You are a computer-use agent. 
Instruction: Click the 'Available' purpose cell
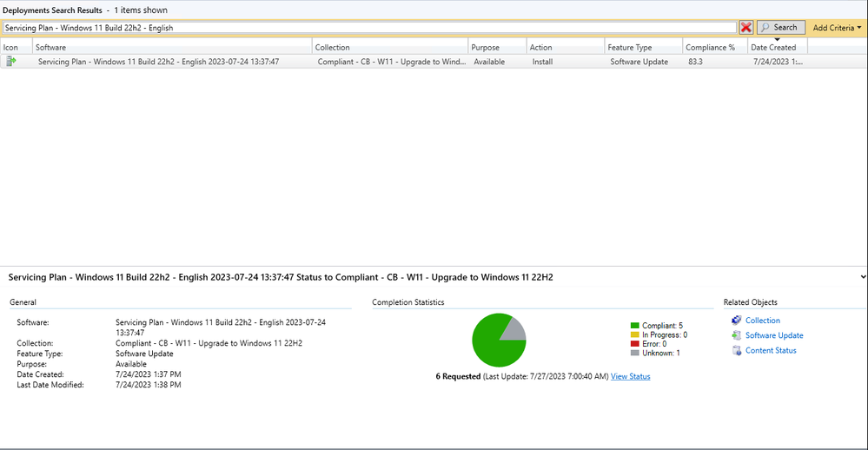coord(489,62)
